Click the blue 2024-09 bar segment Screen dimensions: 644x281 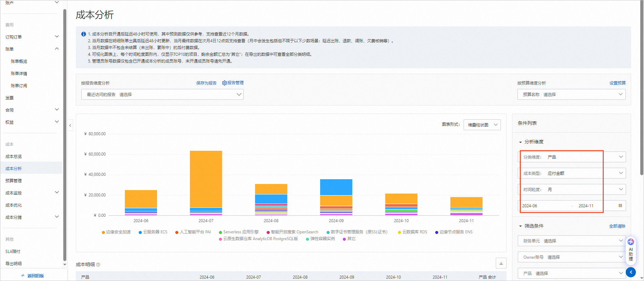click(336, 187)
